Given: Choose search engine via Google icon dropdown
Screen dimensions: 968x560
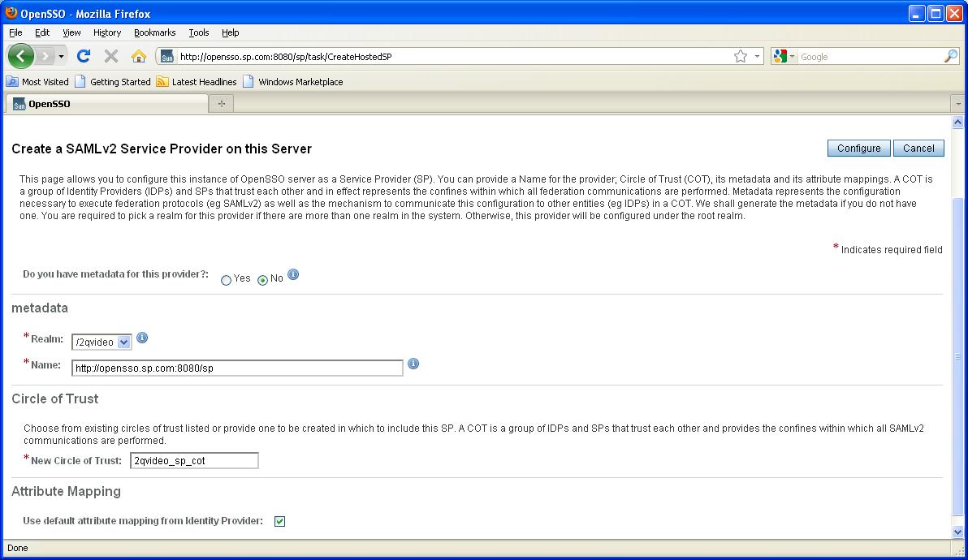Looking at the screenshot, I should click(x=784, y=57).
